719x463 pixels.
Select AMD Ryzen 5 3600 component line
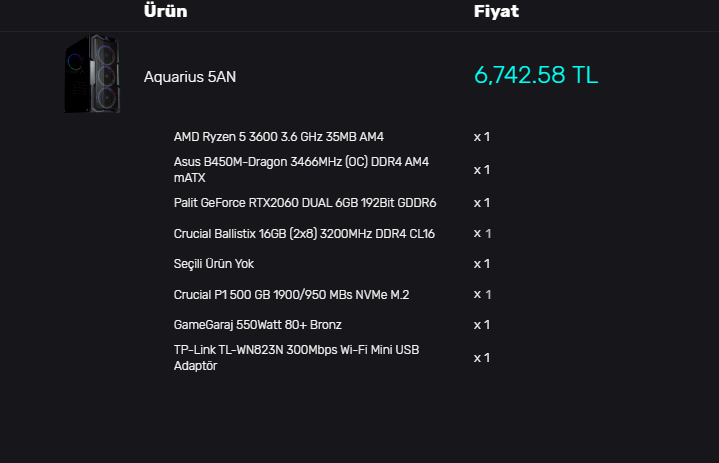click(279, 137)
